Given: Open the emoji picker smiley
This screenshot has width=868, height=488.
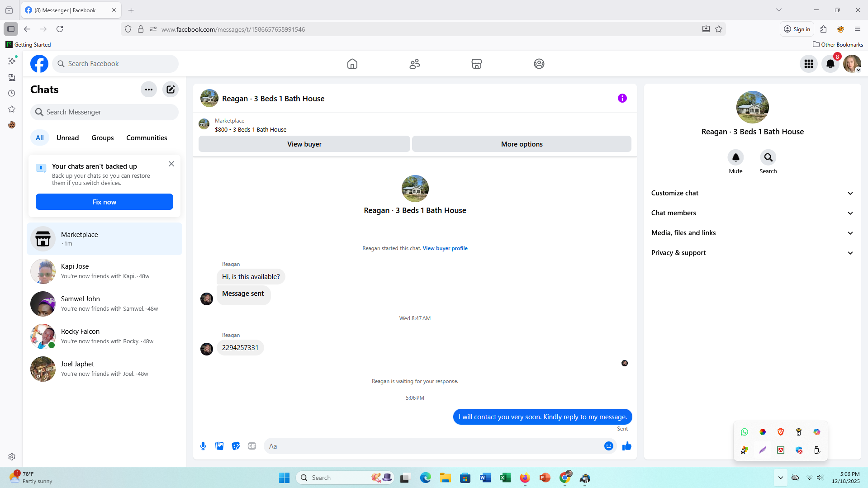Looking at the screenshot, I should tap(609, 446).
